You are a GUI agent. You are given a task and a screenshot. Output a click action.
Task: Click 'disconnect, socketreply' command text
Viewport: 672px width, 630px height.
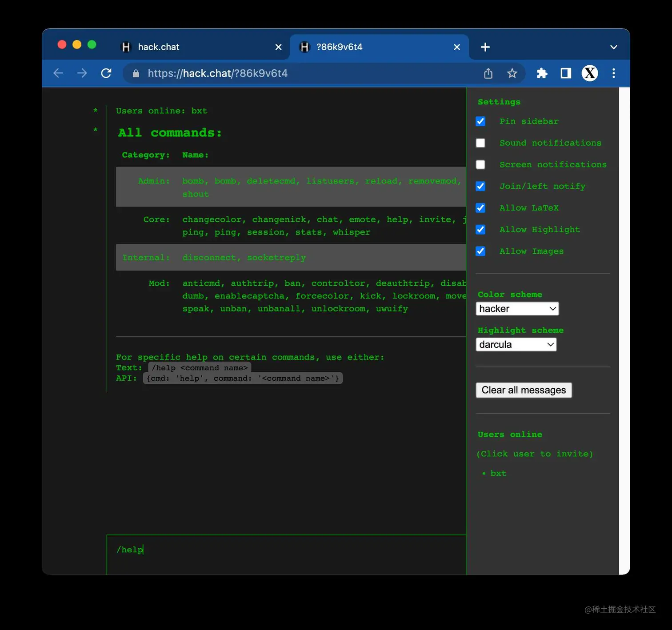(x=244, y=258)
